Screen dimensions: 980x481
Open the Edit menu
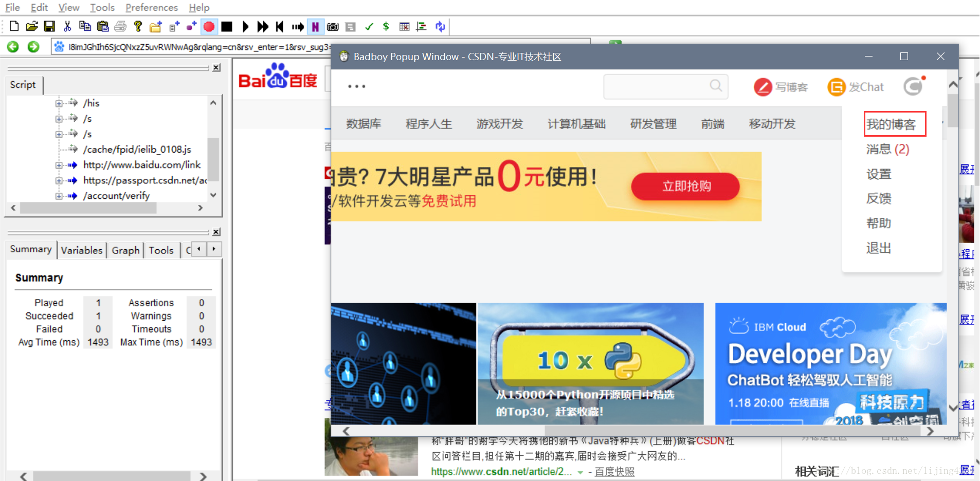tap(39, 7)
